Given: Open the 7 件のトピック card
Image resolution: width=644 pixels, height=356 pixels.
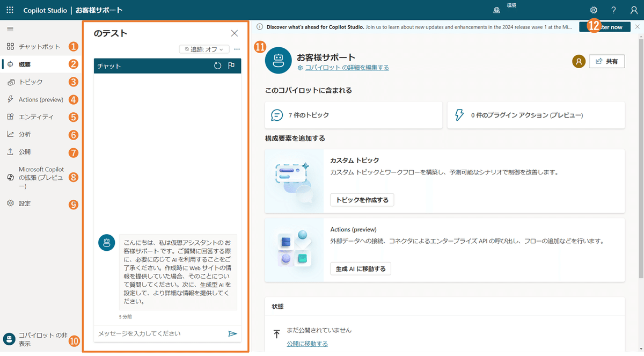Looking at the screenshot, I should click(x=354, y=115).
